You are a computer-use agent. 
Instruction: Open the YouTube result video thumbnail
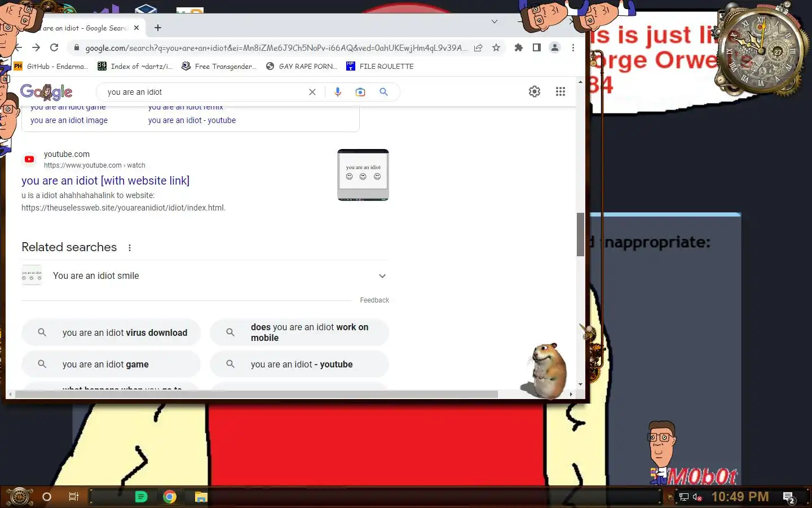click(x=363, y=175)
